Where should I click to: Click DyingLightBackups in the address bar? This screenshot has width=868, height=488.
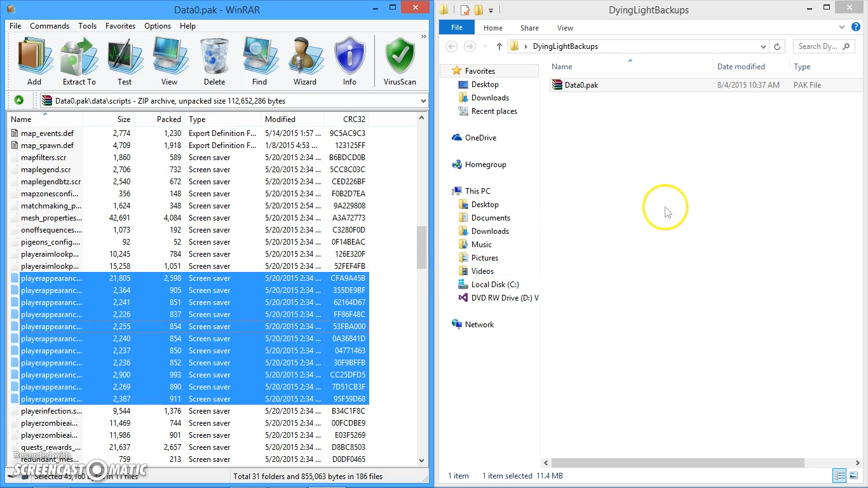pyautogui.click(x=566, y=46)
